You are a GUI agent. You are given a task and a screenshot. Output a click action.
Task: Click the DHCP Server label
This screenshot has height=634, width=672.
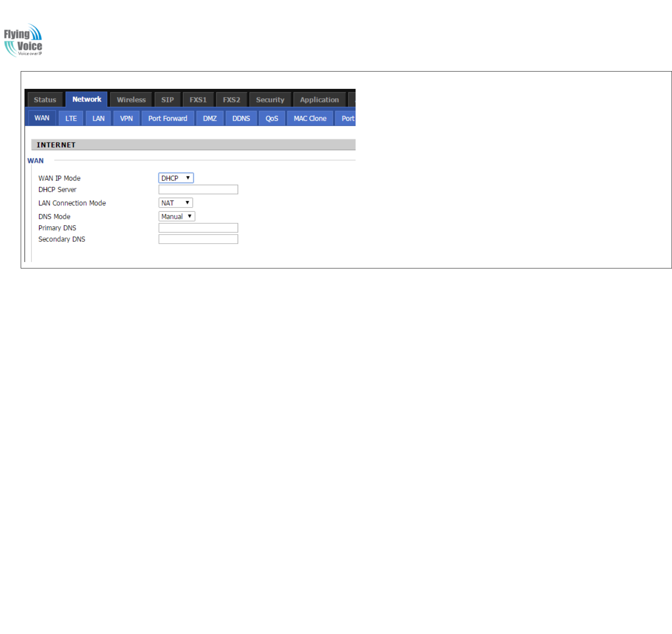57,189
